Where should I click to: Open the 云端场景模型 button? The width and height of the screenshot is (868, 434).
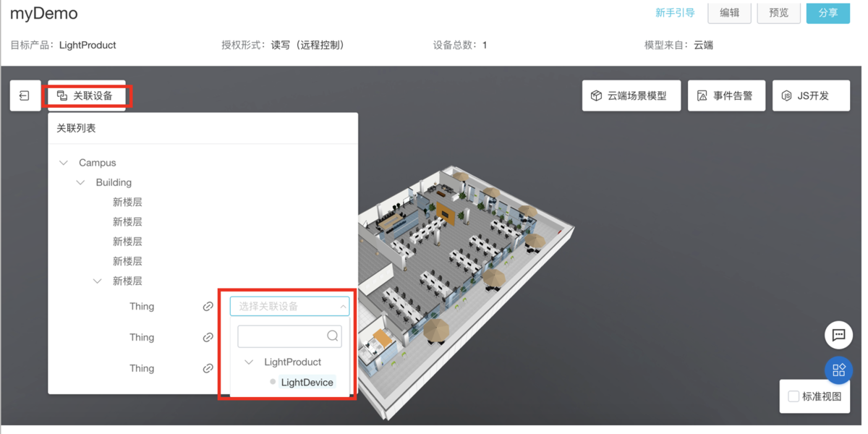coord(631,95)
